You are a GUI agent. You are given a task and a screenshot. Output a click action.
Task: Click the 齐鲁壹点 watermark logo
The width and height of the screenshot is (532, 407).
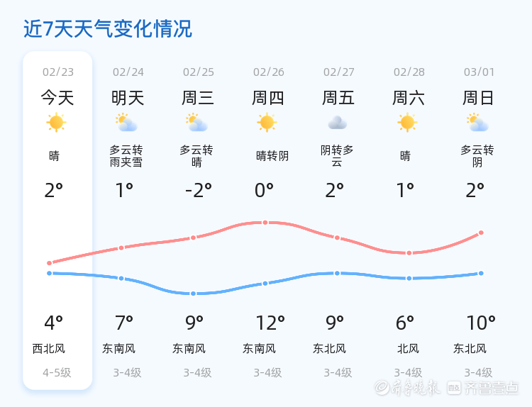[x=491, y=387]
